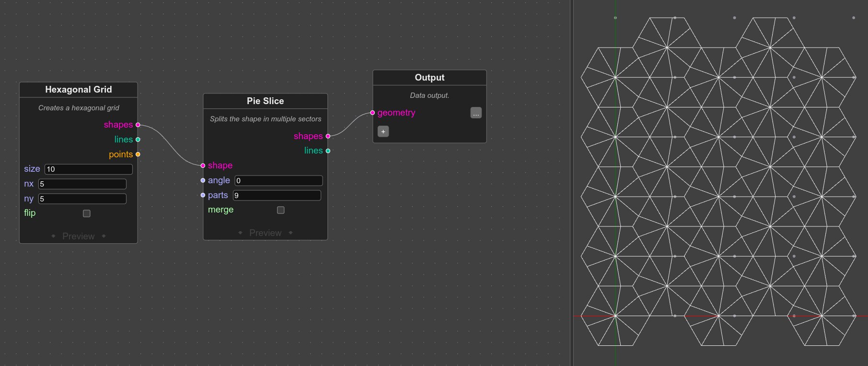Select the Output node title

[x=429, y=78]
